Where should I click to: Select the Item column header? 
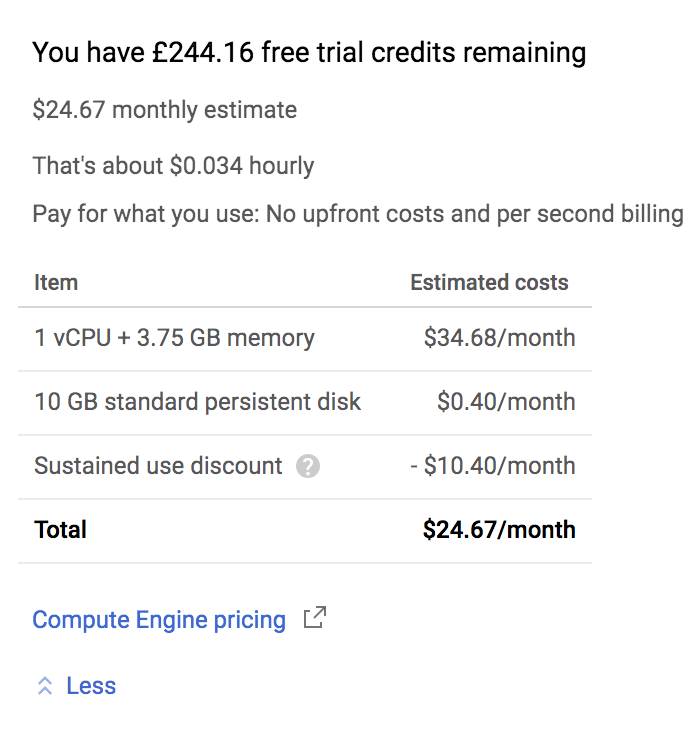(x=56, y=282)
